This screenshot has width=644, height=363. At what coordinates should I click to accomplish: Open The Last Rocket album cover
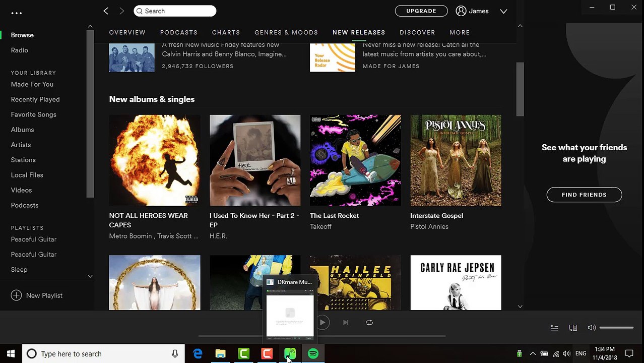(x=355, y=160)
